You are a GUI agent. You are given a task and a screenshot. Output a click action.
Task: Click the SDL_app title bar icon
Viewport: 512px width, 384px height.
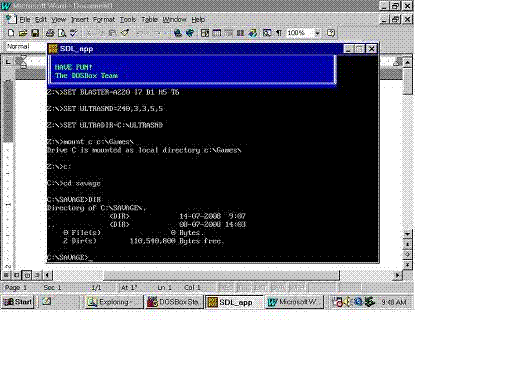click(x=53, y=49)
